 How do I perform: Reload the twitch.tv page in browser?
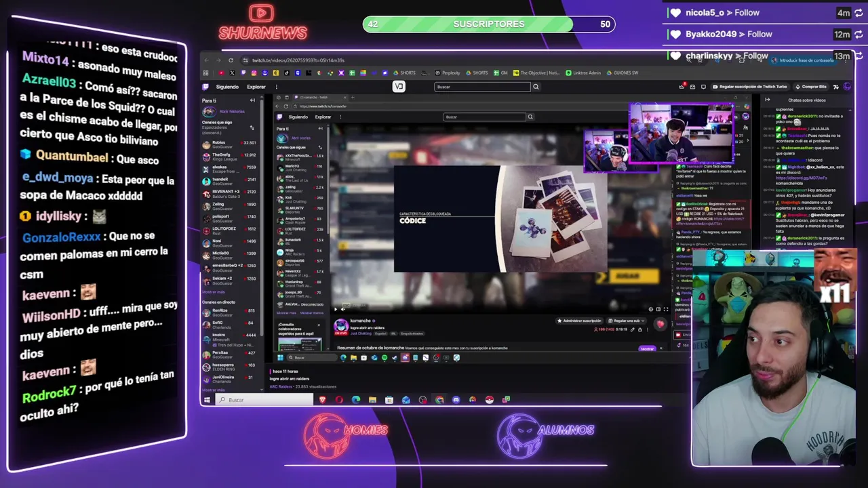pyautogui.click(x=231, y=60)
